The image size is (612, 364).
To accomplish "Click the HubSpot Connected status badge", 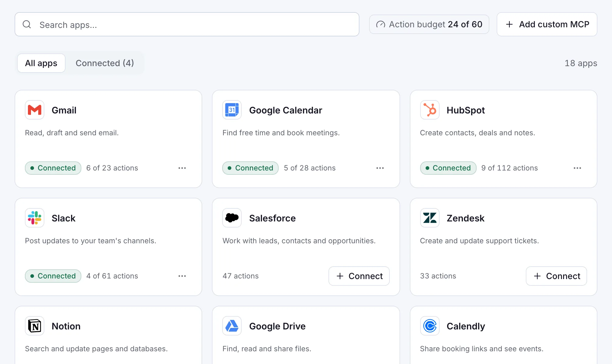I will point(448,168).
